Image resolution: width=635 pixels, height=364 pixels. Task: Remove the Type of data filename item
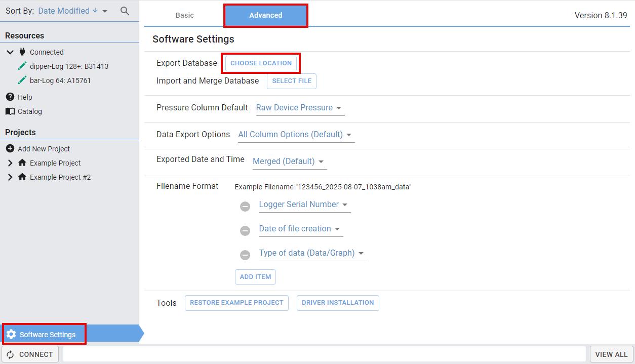[245, 255]
